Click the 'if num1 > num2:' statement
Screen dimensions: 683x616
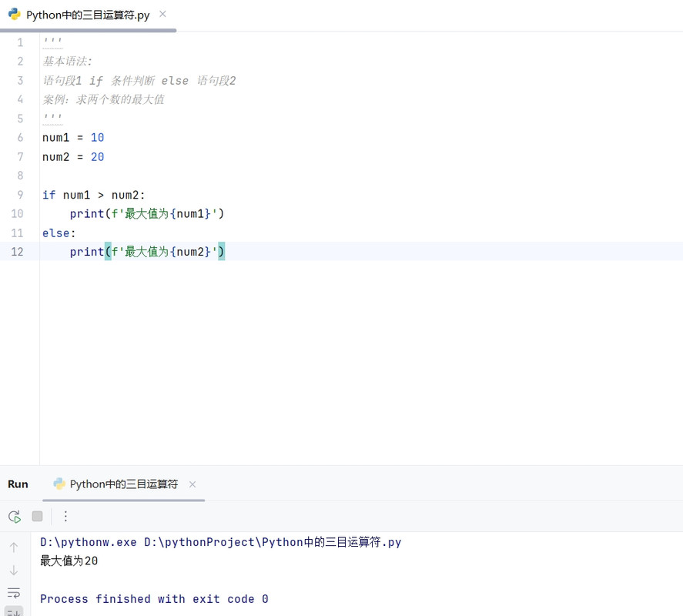(x=94, y=195)
